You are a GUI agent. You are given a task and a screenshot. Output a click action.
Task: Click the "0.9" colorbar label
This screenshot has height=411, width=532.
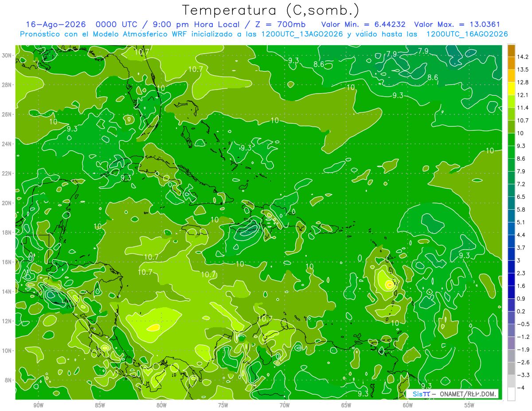tap(521, 298)
